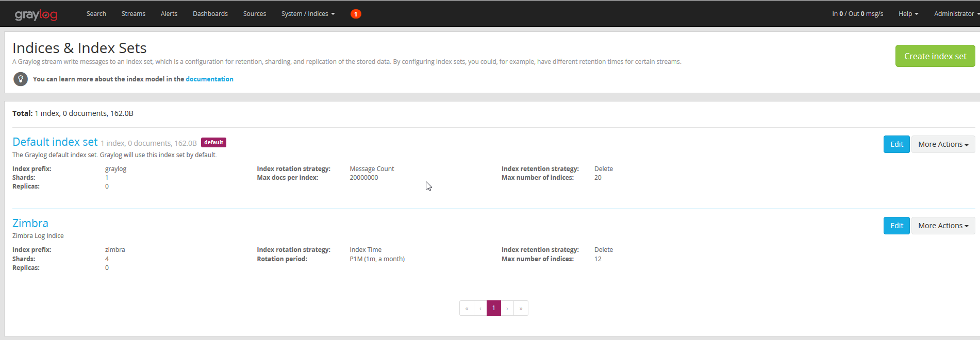Jump to last page of index sets
This screenshot has width=980, height=340.
(521, 308)
